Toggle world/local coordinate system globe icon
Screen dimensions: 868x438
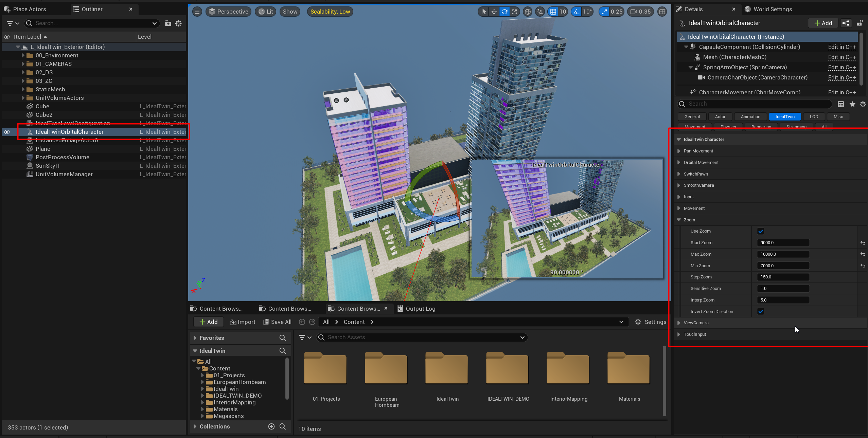click(x=527, y=12)
